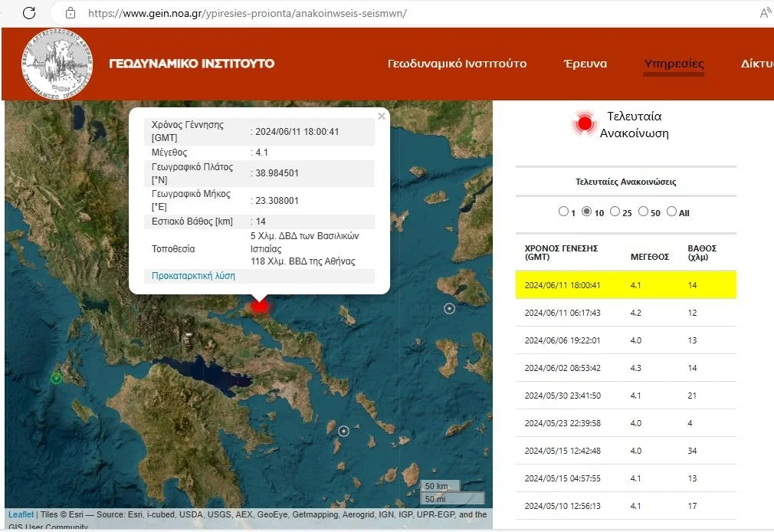Click the Leaflet attribution link
Screen dimensions: 774x532
coord(21,514)
